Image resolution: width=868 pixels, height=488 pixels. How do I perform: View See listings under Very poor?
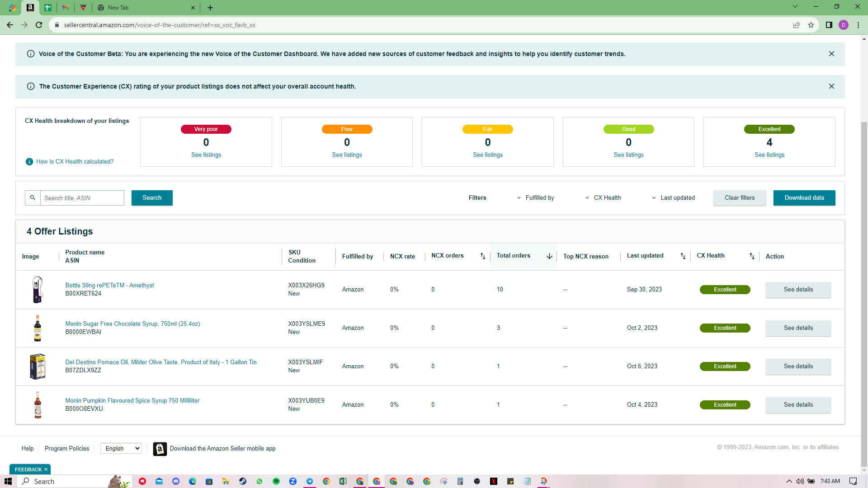pos(206,155)
